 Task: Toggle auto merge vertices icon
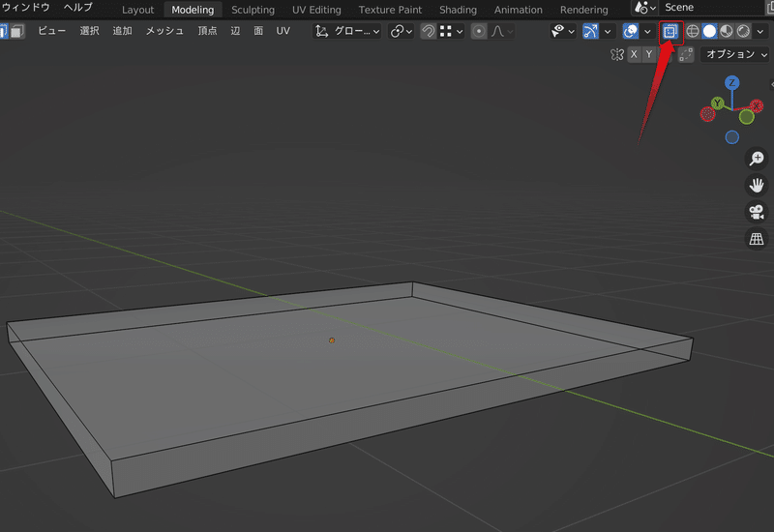point(686,54)
